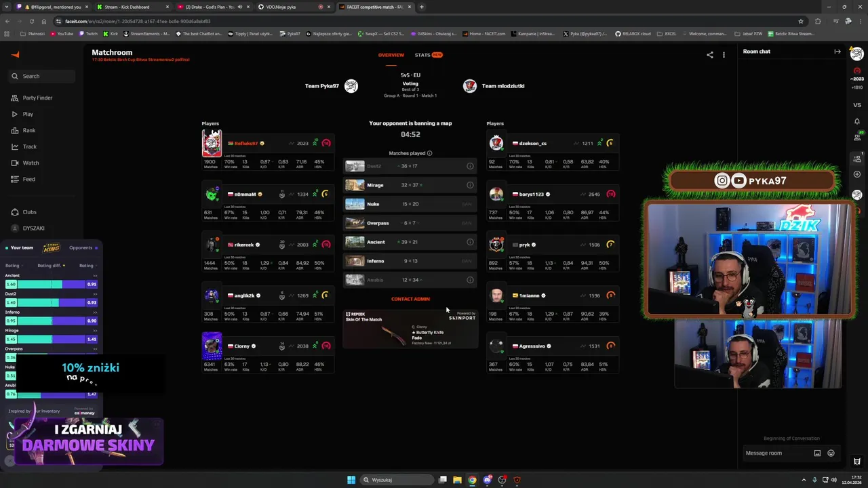Attach an image in room chat
Screen dimensions: 868x488
click(817, 453)
